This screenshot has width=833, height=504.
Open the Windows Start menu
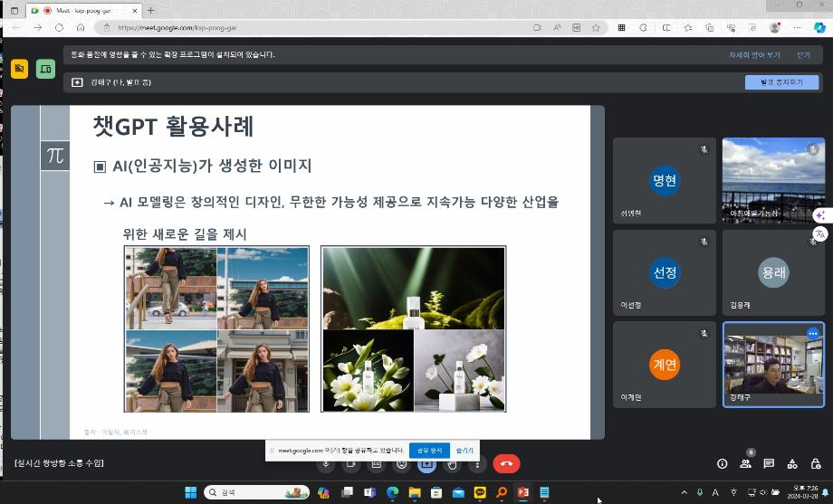click(191, 492)
